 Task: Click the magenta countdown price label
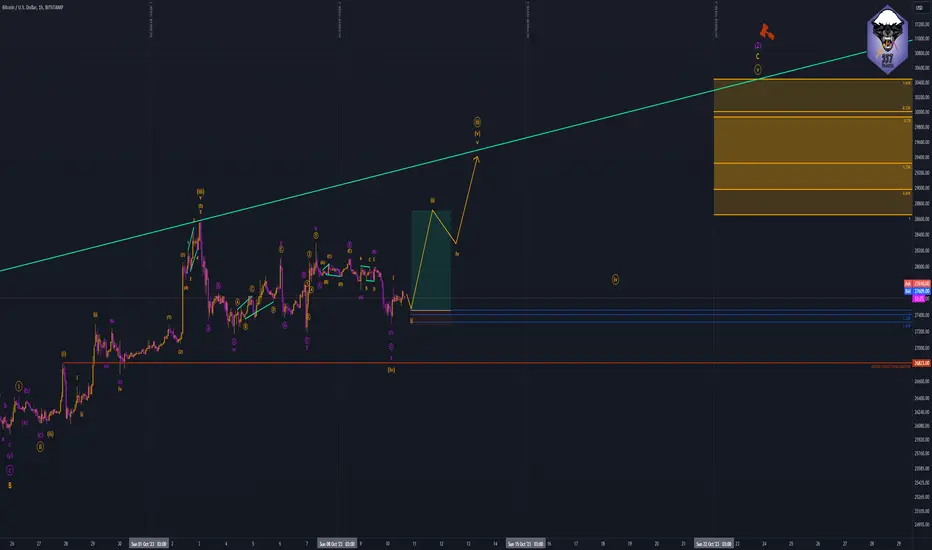919,298
